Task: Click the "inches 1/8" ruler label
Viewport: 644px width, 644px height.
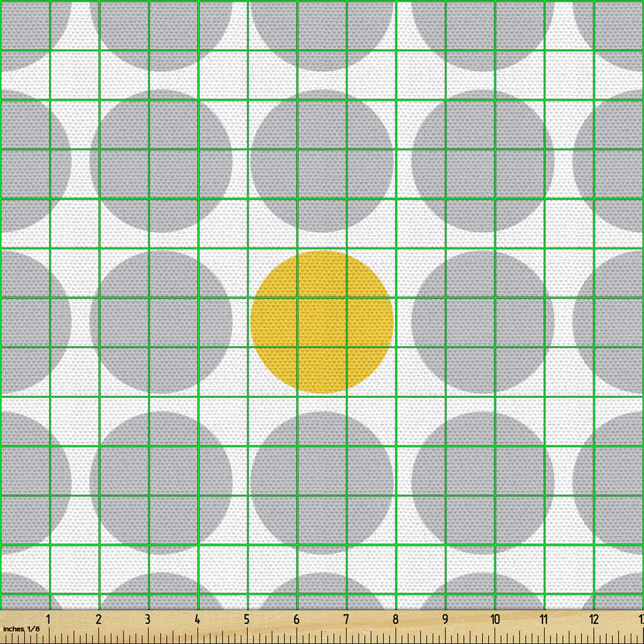Action: (x=21, y=629)
